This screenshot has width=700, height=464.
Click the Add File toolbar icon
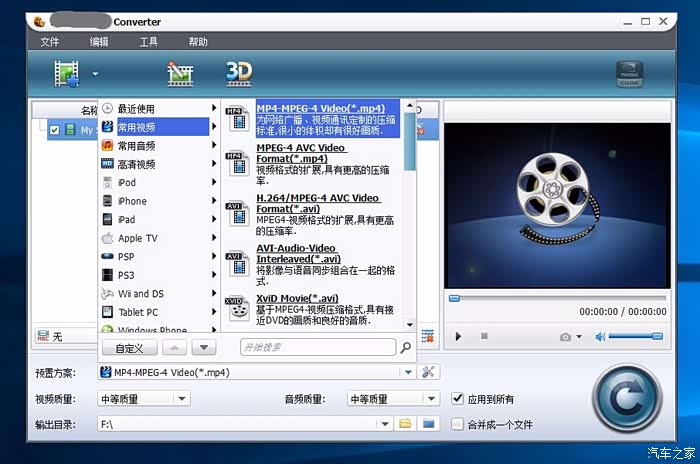tap(67, 73)
